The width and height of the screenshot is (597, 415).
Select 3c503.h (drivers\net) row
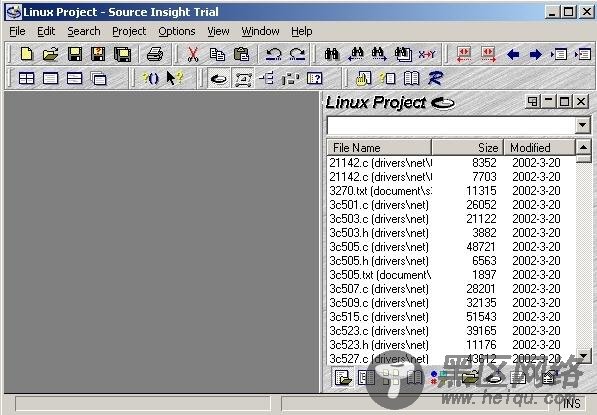tap(451, 233)
